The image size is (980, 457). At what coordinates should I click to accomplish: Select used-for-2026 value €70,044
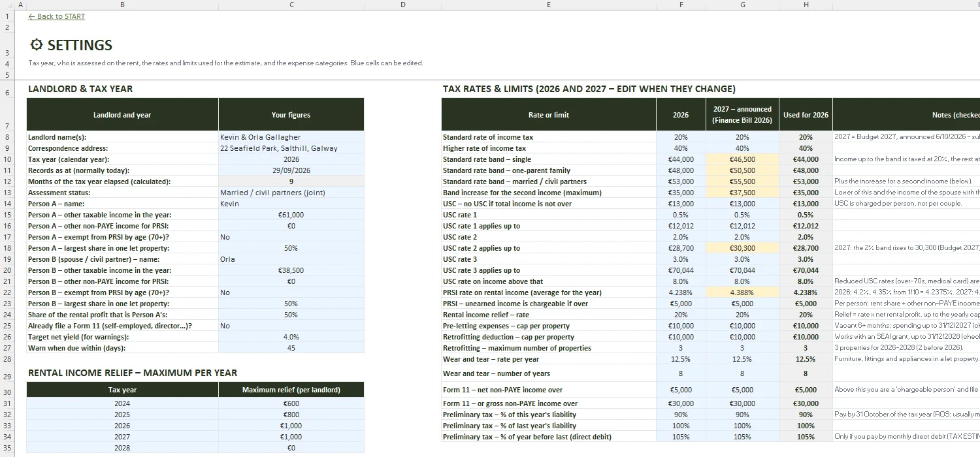click(806, 270)
